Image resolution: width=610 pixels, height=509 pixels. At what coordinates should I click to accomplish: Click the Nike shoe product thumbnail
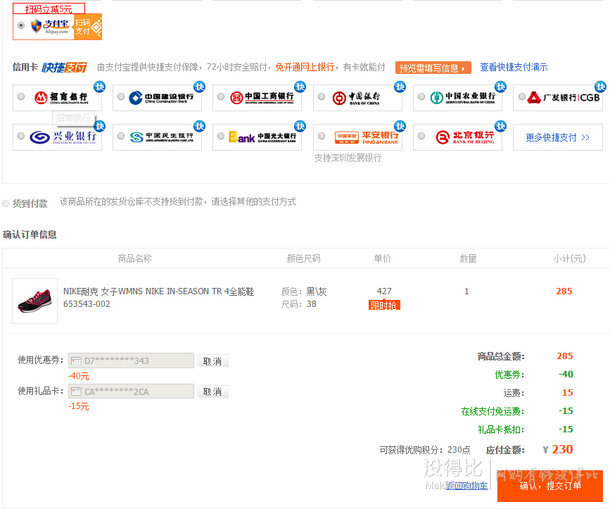pos(35,300)
